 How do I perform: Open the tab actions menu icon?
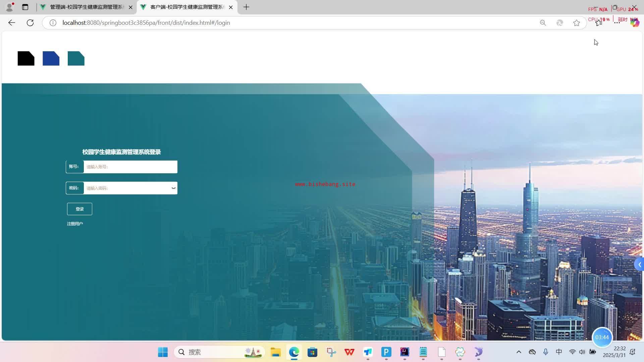25,7
